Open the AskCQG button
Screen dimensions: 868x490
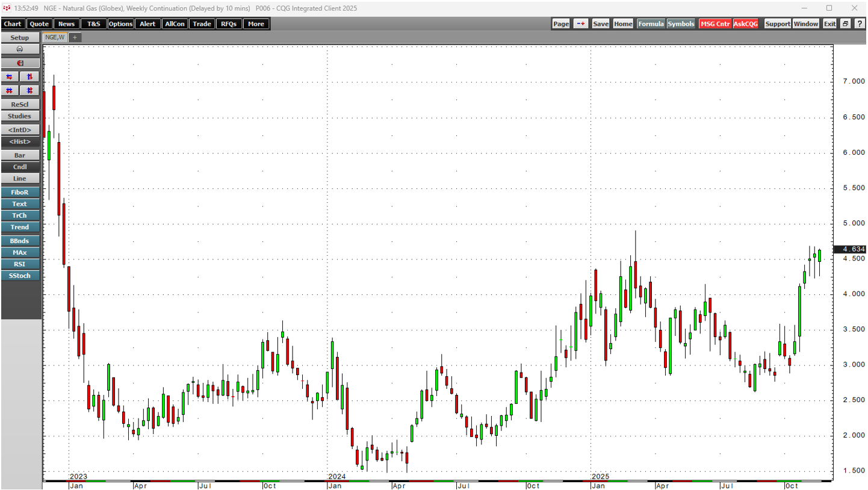(x=746, y=23)
